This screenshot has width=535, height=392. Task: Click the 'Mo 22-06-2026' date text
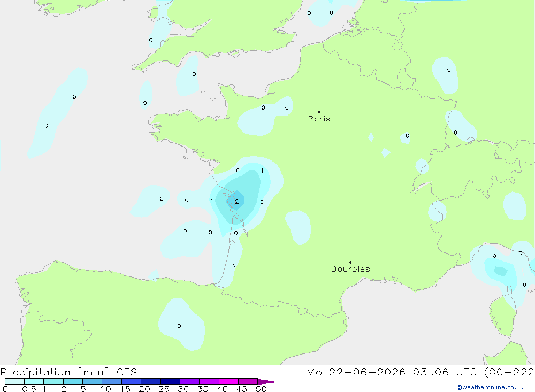pos(356,372)
